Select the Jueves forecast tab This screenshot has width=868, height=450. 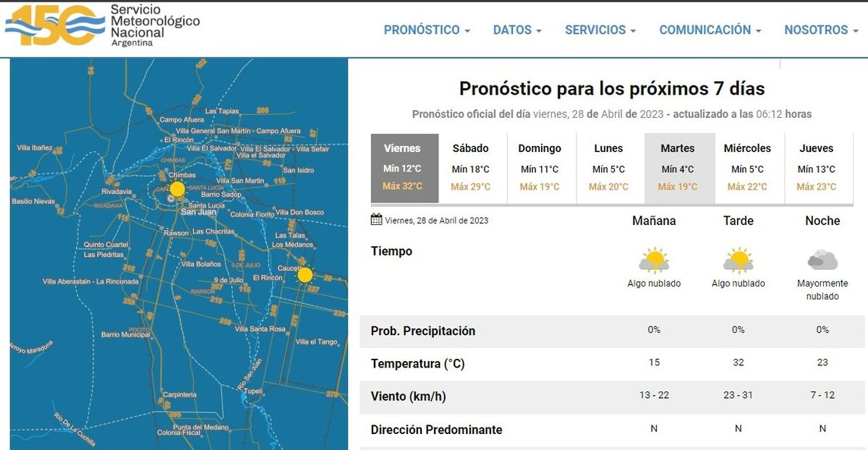click(817, 168)
